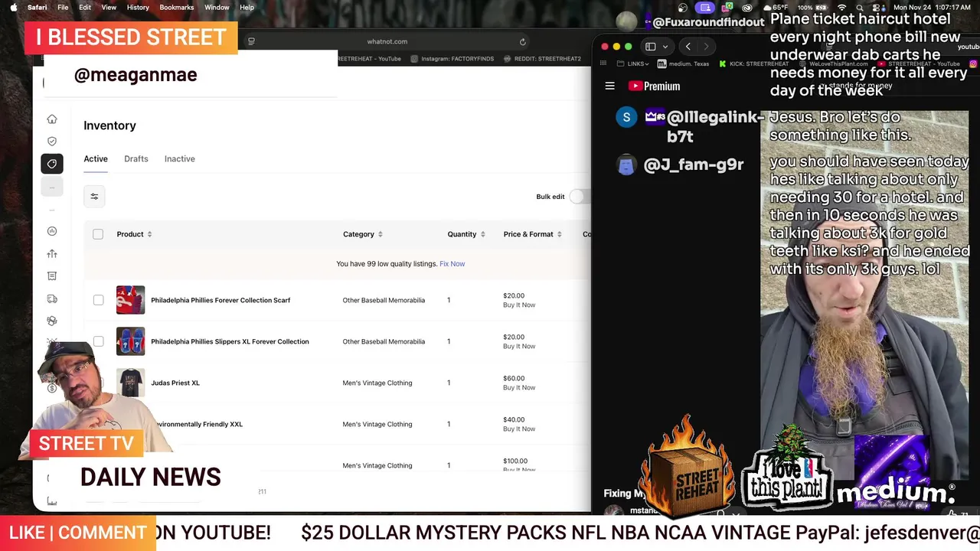Open the Home icon in Whatnot sidebar
This screenshot has width=980, height=551.
coord(52,119)
